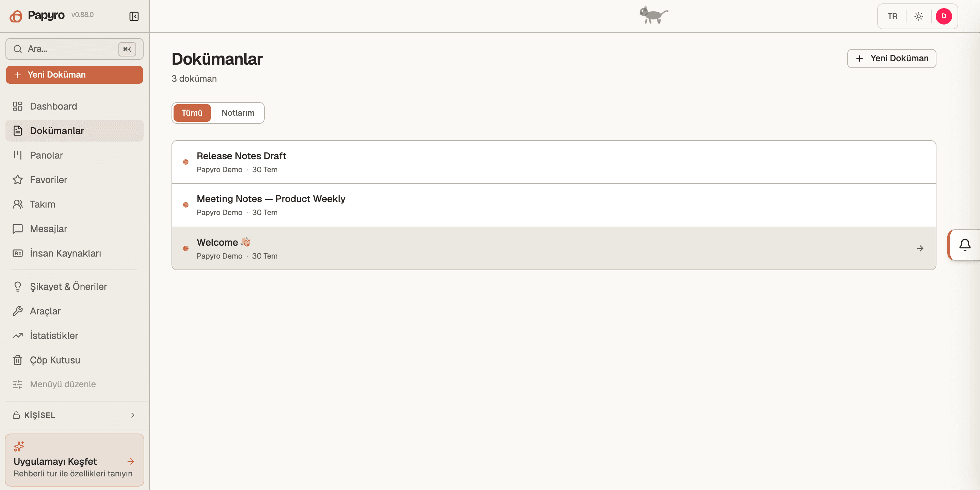The width and height of the screenshot is (980, 490).
Task: Open Çöp Kutusu from the sidebar
Action: point(75,360)
